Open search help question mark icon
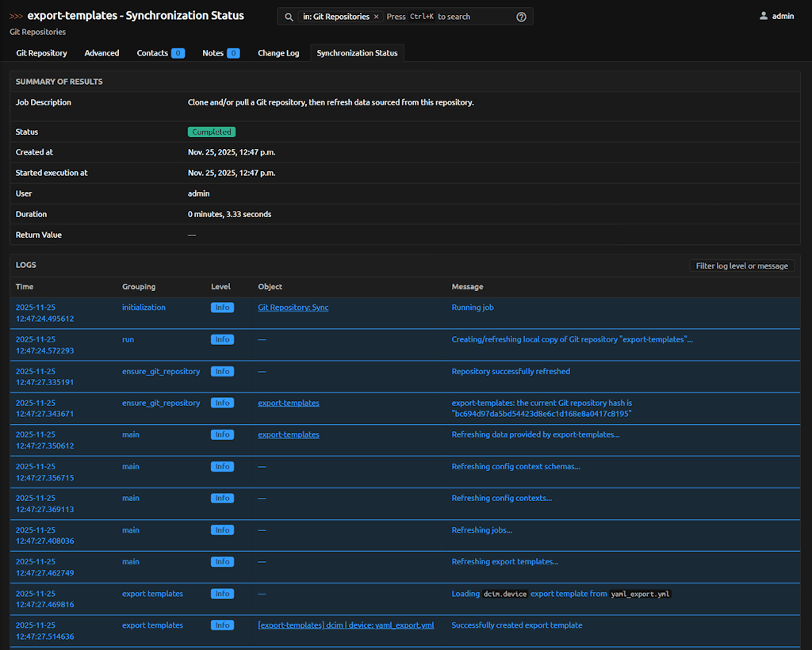This screenshot has width=812, height=650. coord(521,17)
